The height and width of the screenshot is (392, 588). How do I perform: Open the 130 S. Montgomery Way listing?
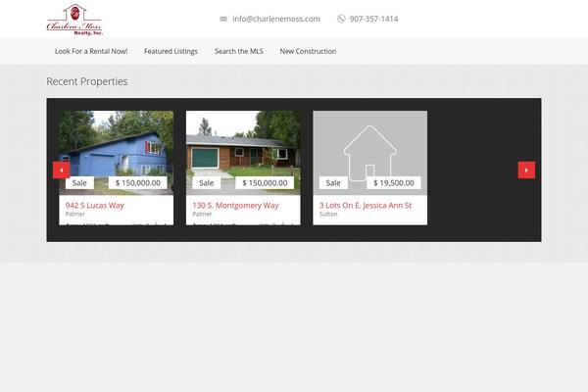tap(235, 205)
